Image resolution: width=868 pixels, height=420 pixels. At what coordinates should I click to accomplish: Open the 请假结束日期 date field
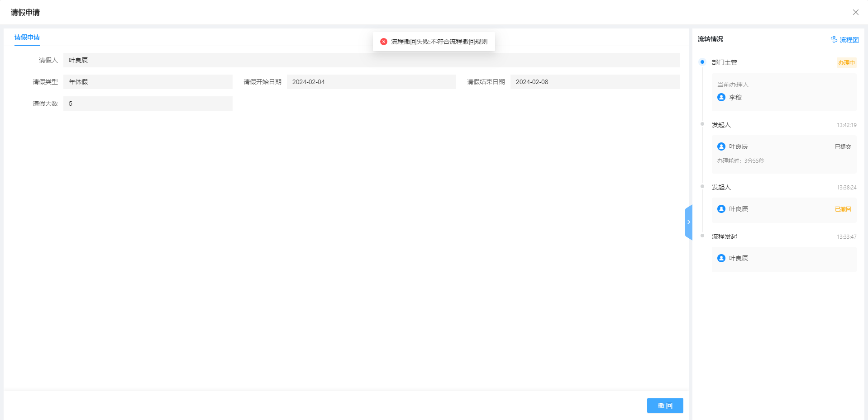pyautogui.click(x=595, y=82)
